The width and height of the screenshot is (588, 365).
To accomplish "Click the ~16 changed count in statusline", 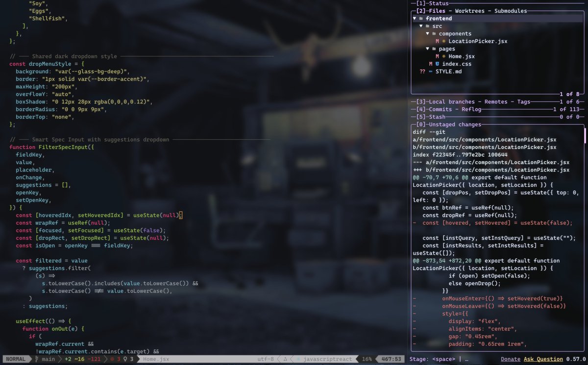I will click(x=79, y=359).
